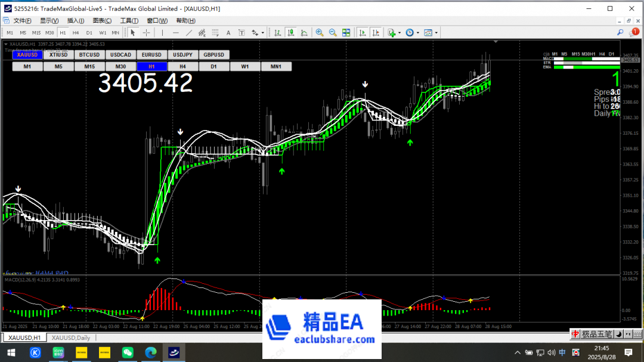The image size is (644, 362).
Task: Expand the arrow styles dropdown
Action: [262, 32]
